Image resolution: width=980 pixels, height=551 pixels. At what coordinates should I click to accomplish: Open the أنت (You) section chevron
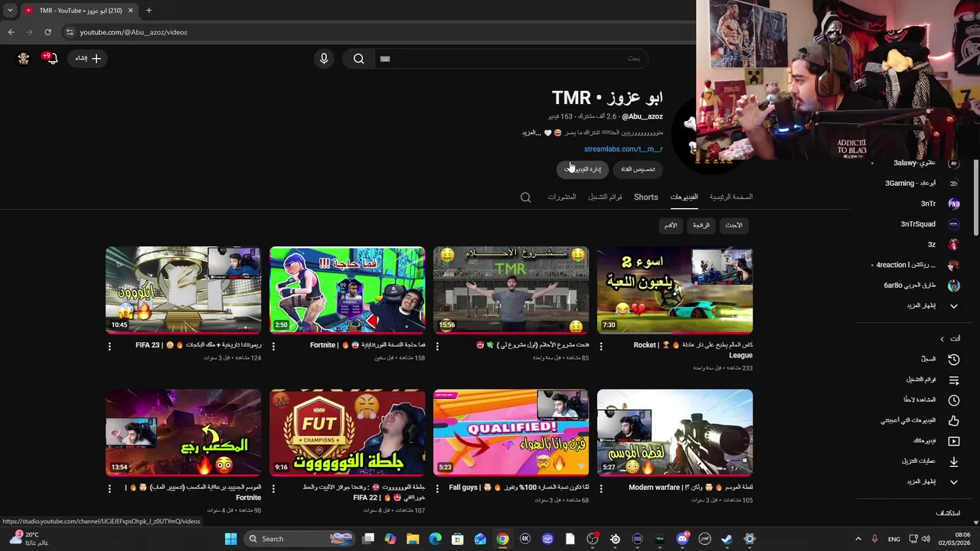(x=942, y=339)
